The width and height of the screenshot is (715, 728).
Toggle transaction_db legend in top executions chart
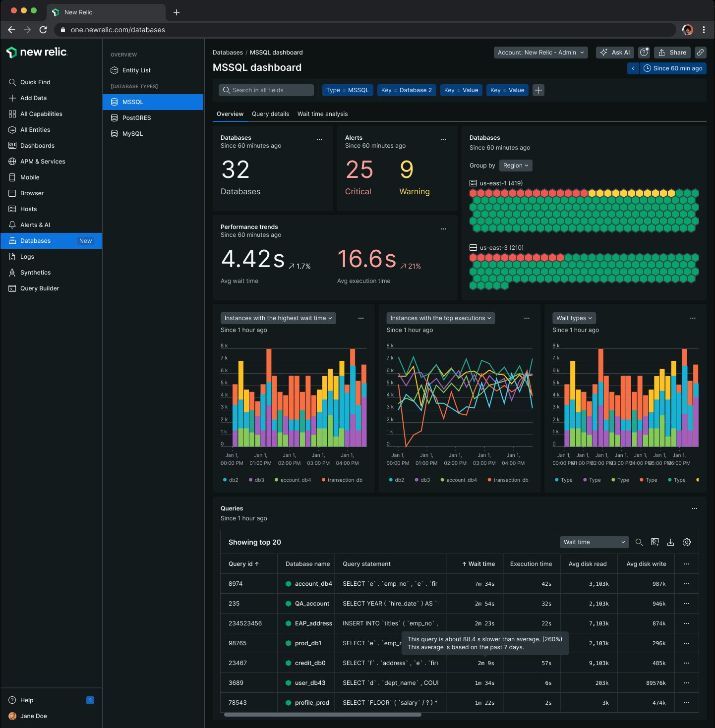(508, 480)
